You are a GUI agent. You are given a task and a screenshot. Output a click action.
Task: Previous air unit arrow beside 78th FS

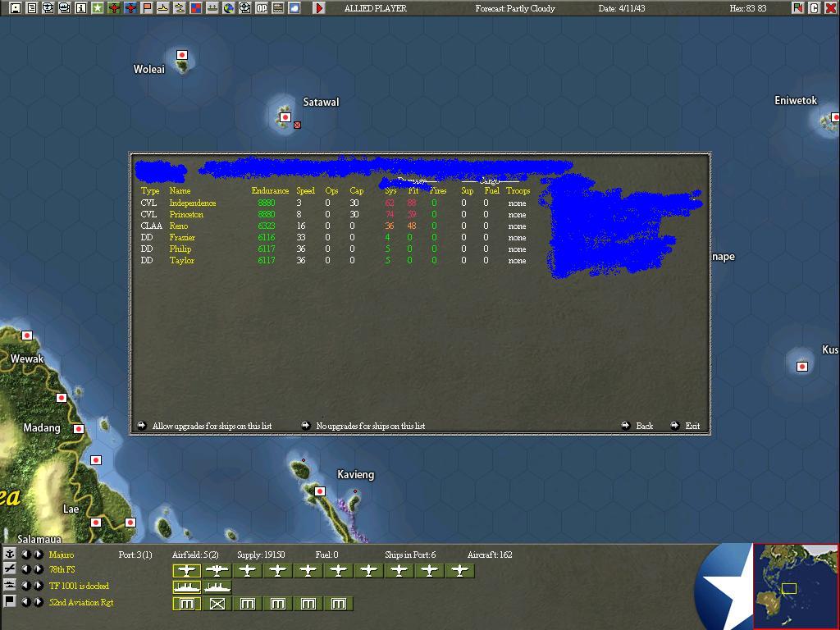click(25, 569)
